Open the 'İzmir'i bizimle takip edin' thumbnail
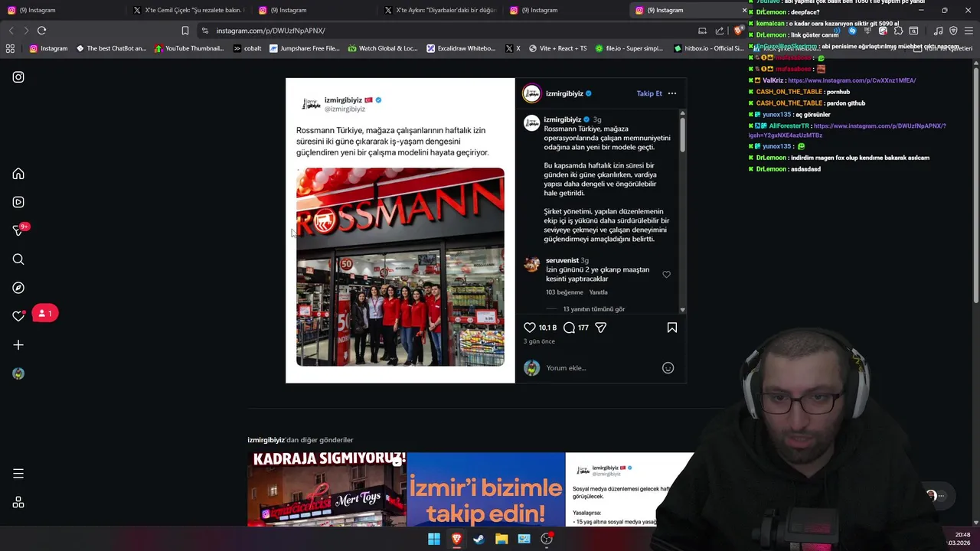The height and width of the screenshot is (551, 980). [485, 489]
